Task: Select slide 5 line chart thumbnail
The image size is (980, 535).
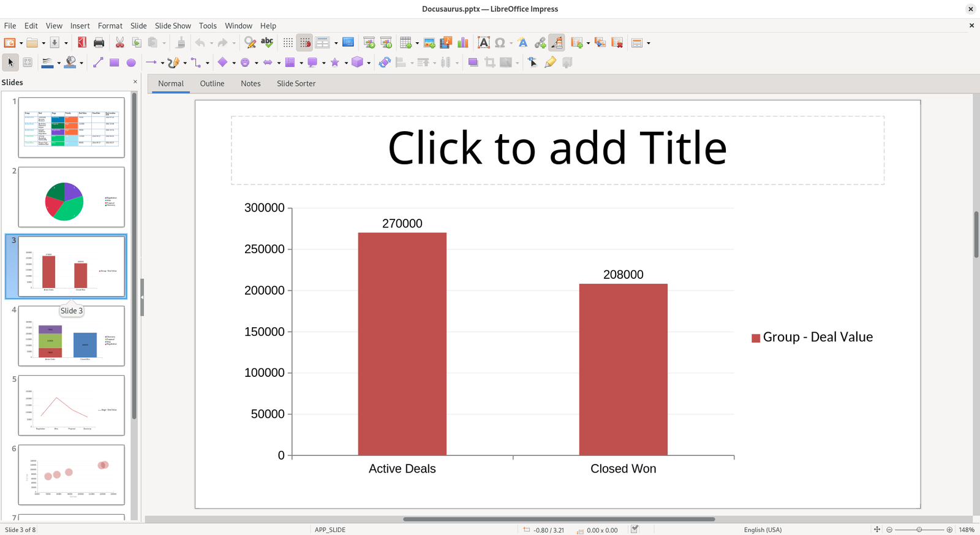Action: pyautogui.click(x=71, y=405)
